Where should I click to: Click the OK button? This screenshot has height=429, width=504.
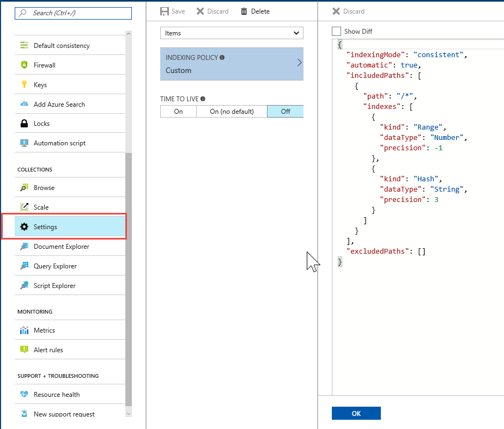coord(356,413)
